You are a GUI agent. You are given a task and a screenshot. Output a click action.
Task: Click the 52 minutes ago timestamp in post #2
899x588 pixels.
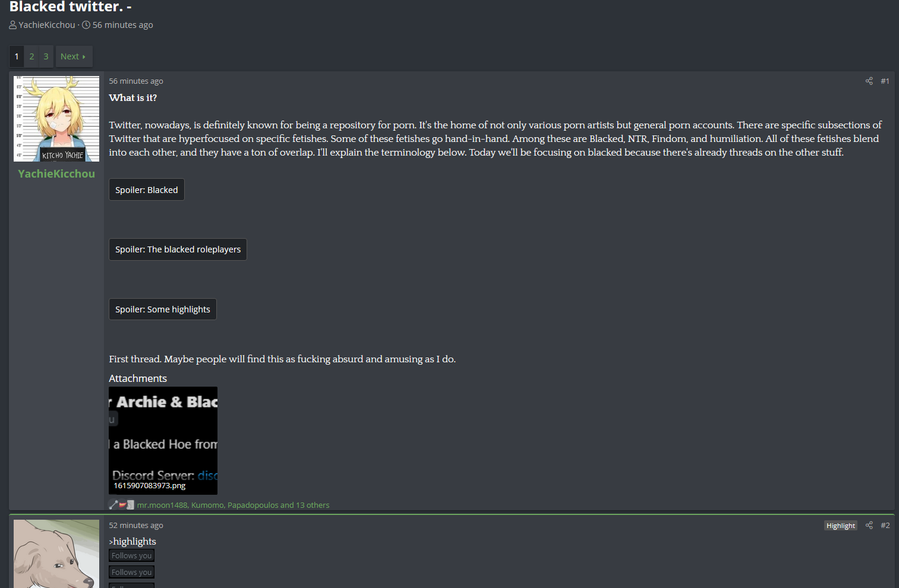(x=136, y=526)
